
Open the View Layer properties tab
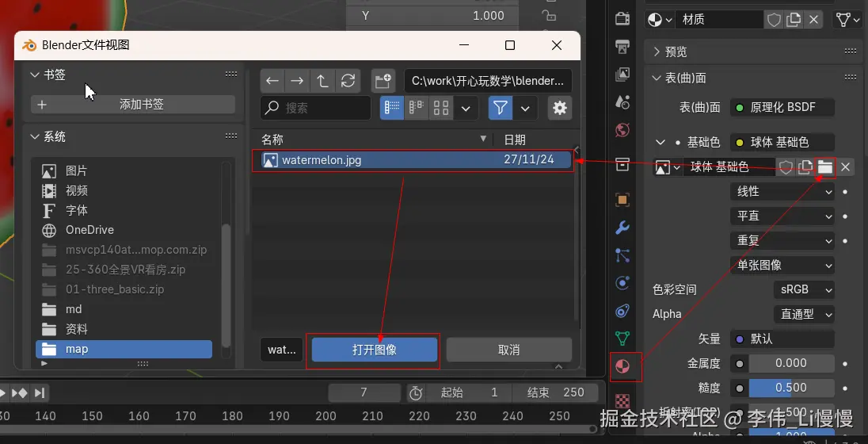tap(622, 74)
